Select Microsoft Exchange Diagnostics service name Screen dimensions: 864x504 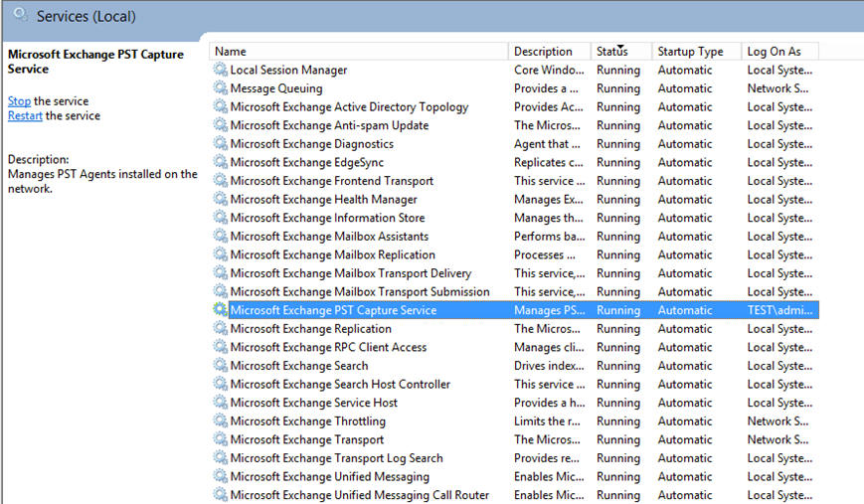pyautogui.click(x=312, y=144)
